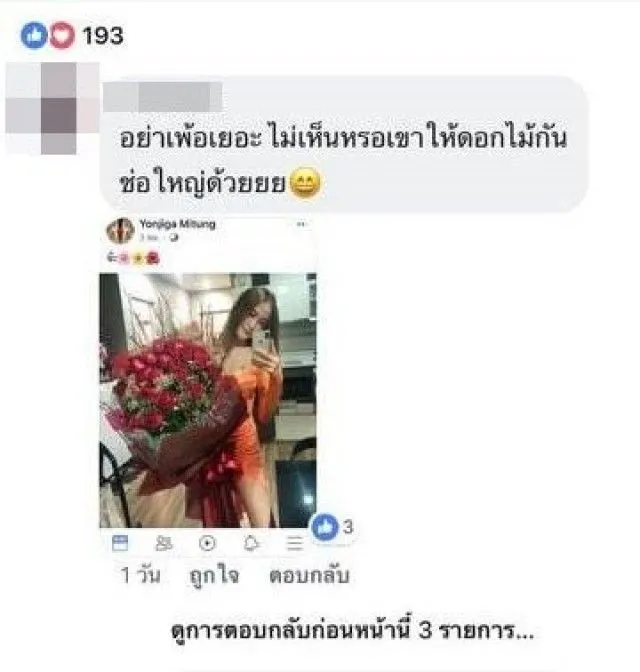Open the blurred commenter profile picture
Viewport: 640px width, 672px height.
52,108
